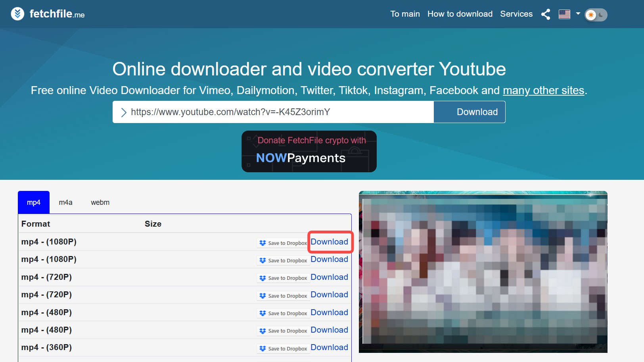Click the fetchfile.me site name text
Image resolution: width=644 pixels, height=362 pixels.
click(x=57, y=14)
